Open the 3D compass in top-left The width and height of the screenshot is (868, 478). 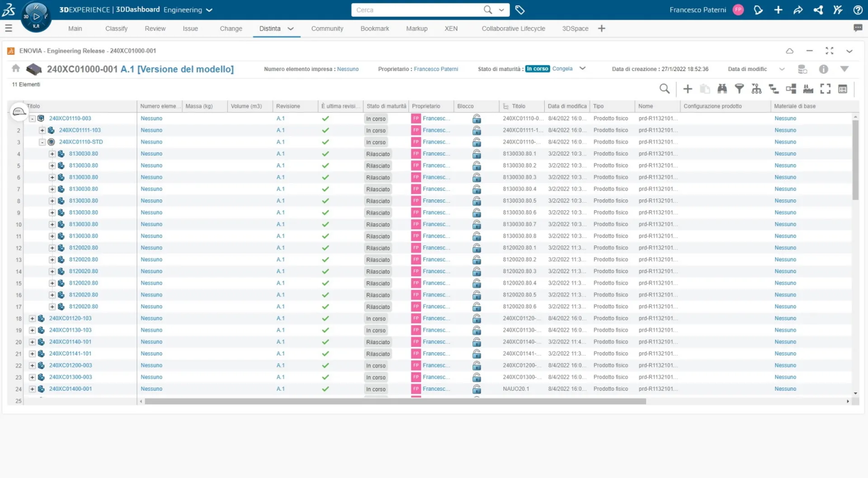click(x=36, y=17)
